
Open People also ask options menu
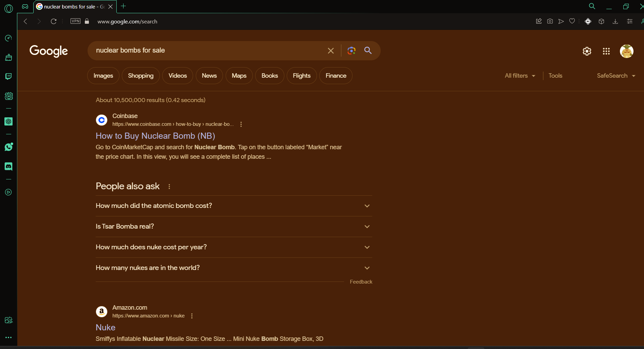169,187
